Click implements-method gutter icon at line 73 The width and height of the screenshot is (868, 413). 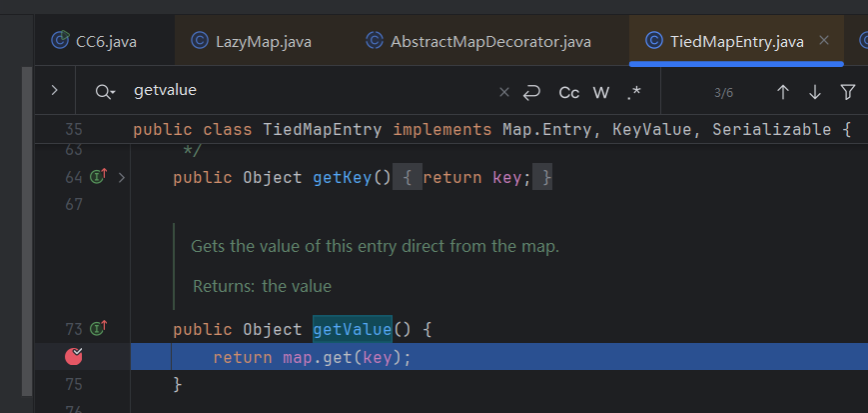click(x=99, y=329)
